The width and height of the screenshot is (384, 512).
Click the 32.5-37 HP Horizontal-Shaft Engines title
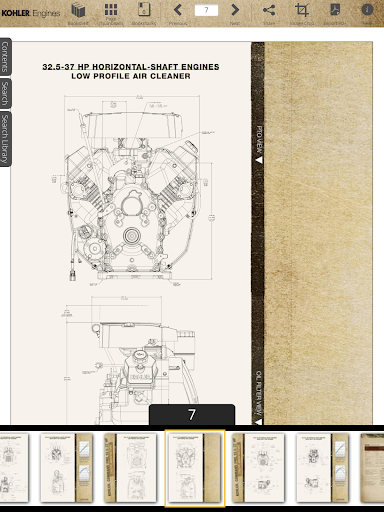[x=131, y=67]
